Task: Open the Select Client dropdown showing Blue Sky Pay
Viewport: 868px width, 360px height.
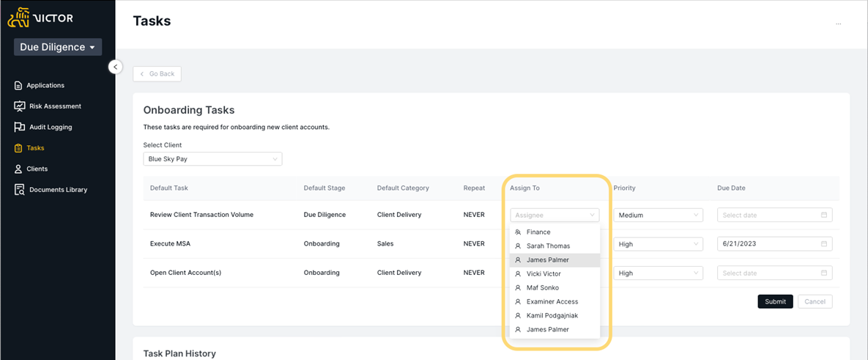Action: pos(212,159)
